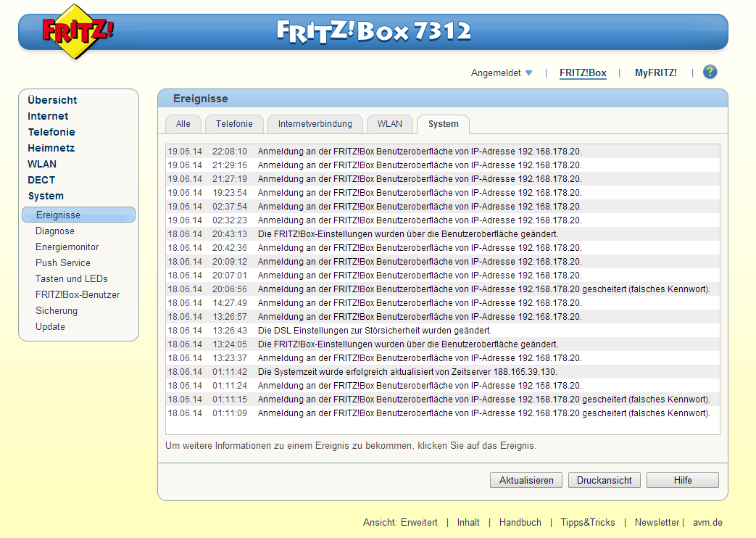This screenshot has width=756, height=538.
Task: Open Übersicht in the sidebar
Action: tap(52, 100)
